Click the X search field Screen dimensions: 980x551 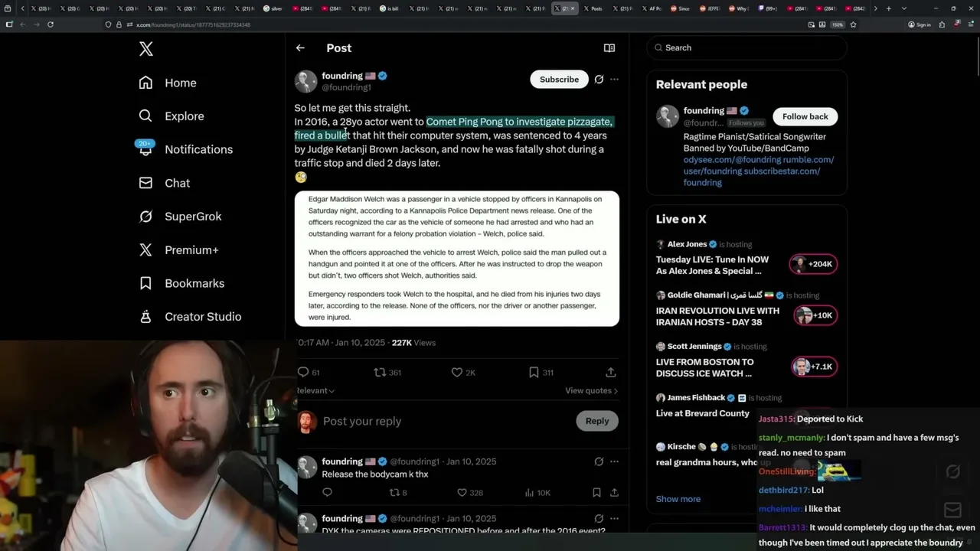pos(746,47)
